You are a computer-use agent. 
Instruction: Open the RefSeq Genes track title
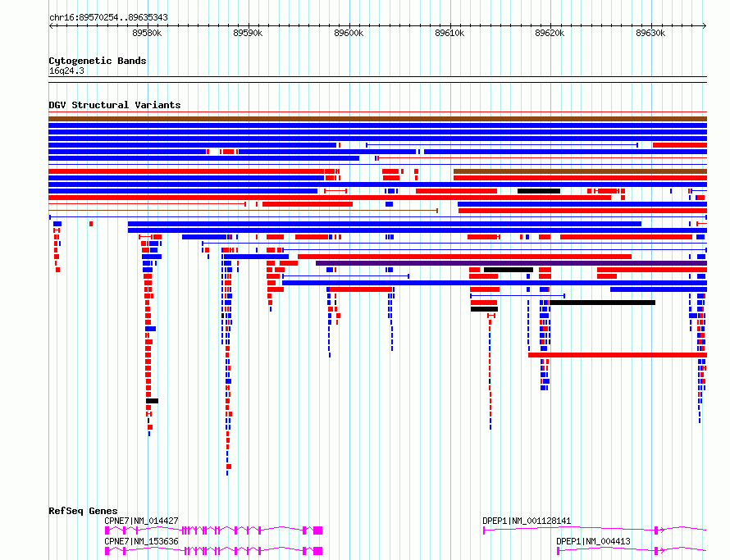click(83, 511)
